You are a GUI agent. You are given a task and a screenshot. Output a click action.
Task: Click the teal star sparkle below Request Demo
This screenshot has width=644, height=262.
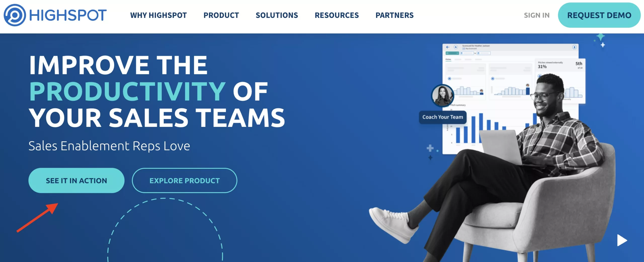click(x=601, y=37)
